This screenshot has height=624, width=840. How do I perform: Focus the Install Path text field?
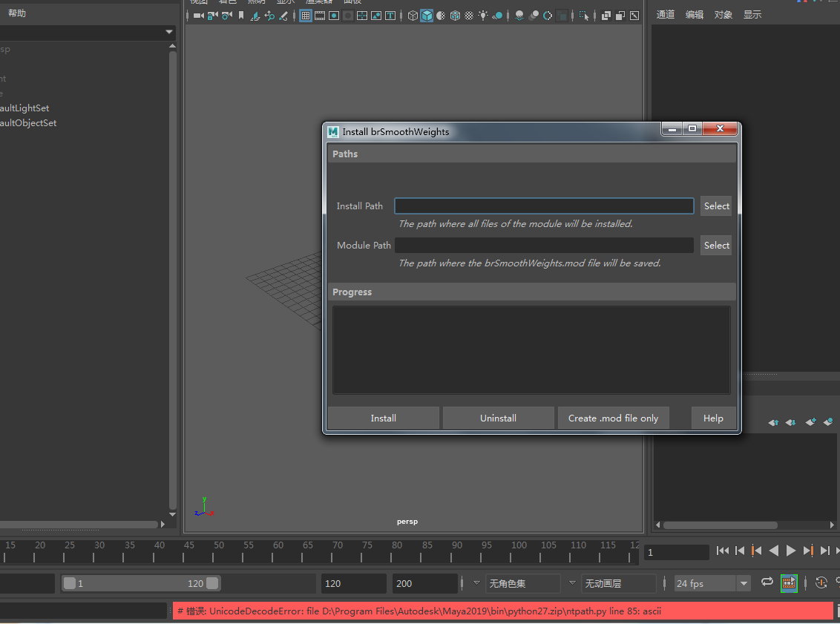[544, 206]
